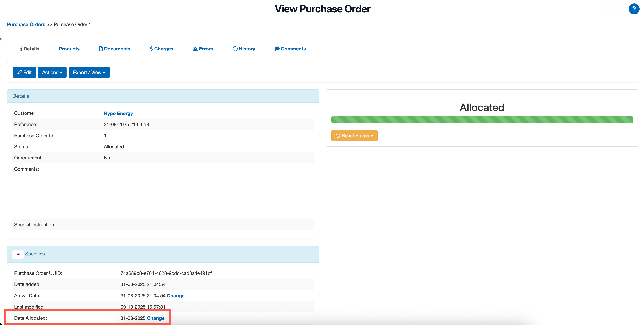The height and width of the screenshot is (325, 644).
Task: Open the History tab
Action: pos(246,49)
